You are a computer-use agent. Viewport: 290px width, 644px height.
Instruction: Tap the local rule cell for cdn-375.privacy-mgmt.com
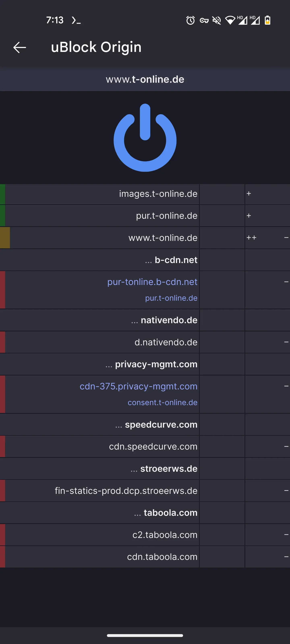[267, 394]
